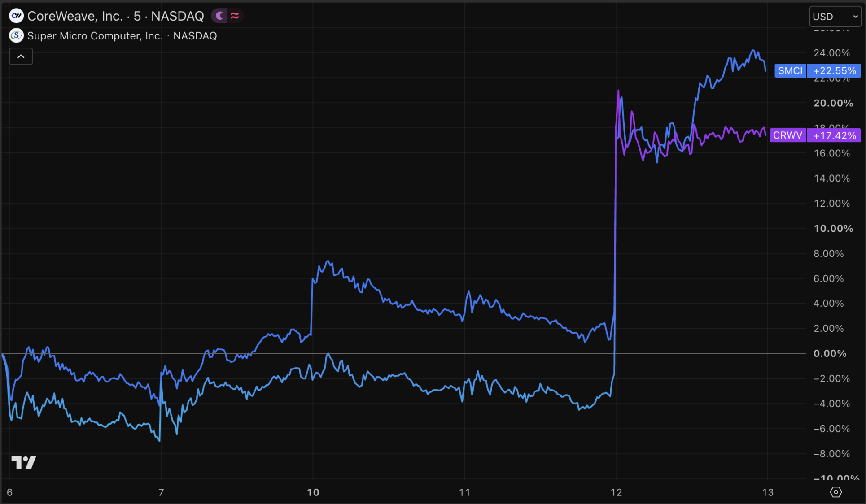Click the 2.00% scale label
The image size is (866, 504).
click(828, 329)
